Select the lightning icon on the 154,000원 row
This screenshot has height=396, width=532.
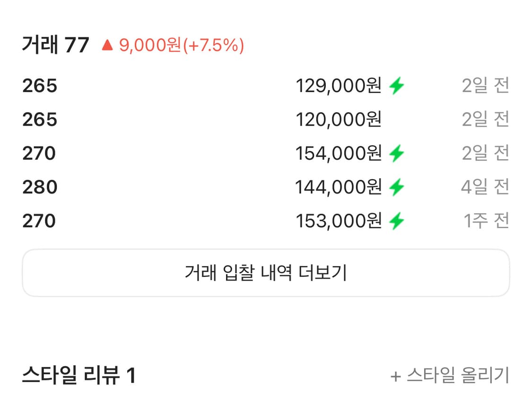tap(396, 153)
